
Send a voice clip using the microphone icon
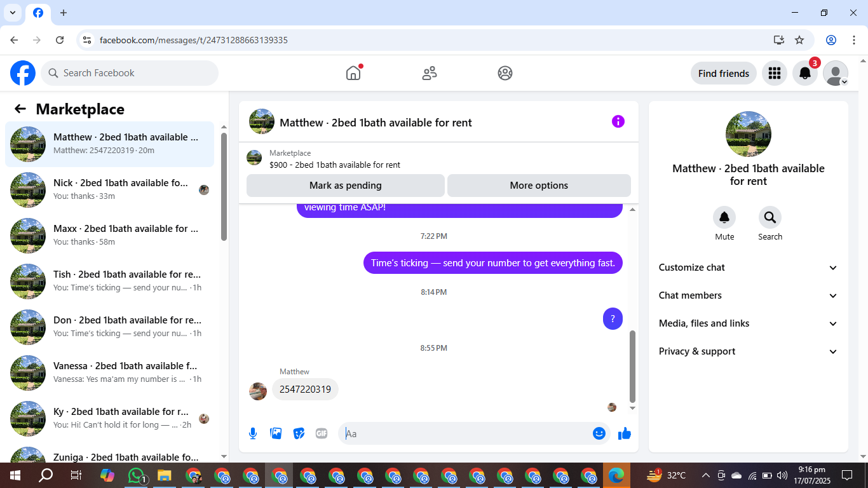pyautogui.click(x=253, y=433)
